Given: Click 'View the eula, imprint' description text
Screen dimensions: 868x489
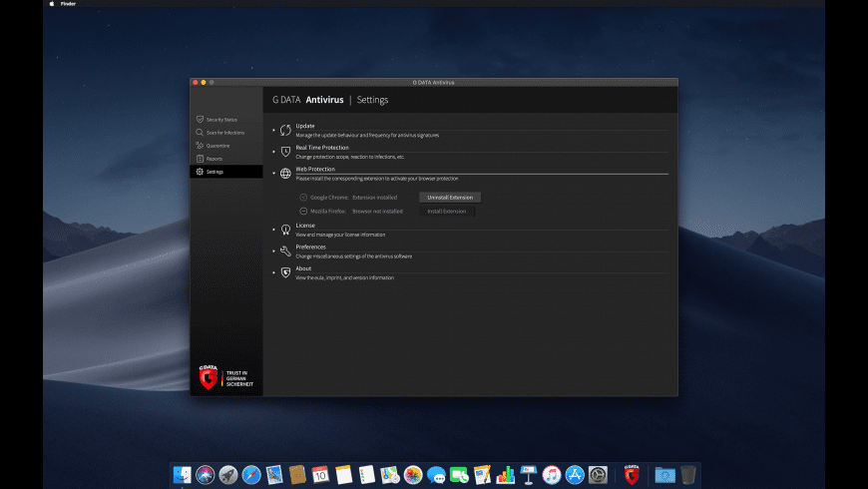Looking at the screenshot, I should click(345, 278).
